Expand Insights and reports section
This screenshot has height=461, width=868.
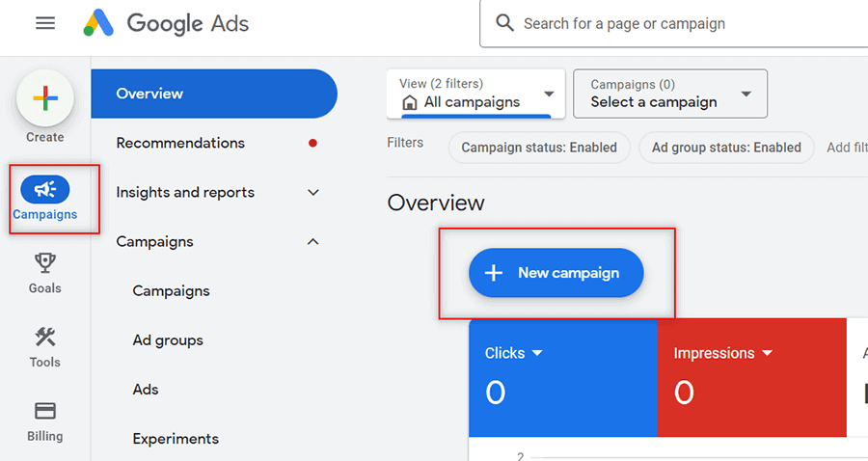pos(313,193)
